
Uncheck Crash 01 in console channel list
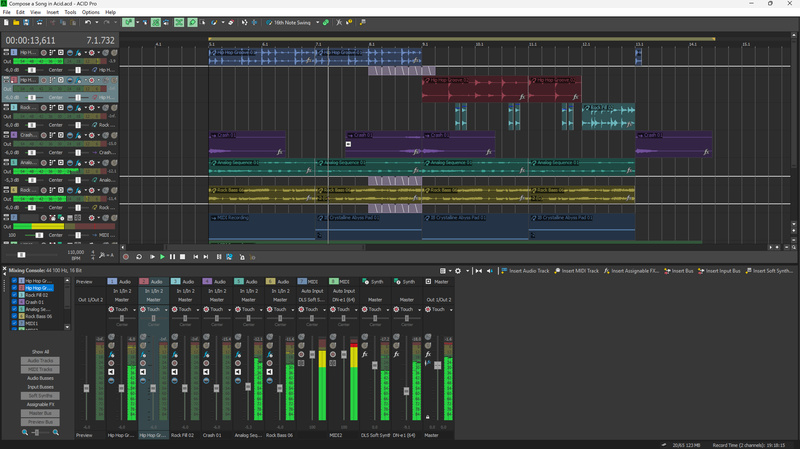(x=14, y=302)
